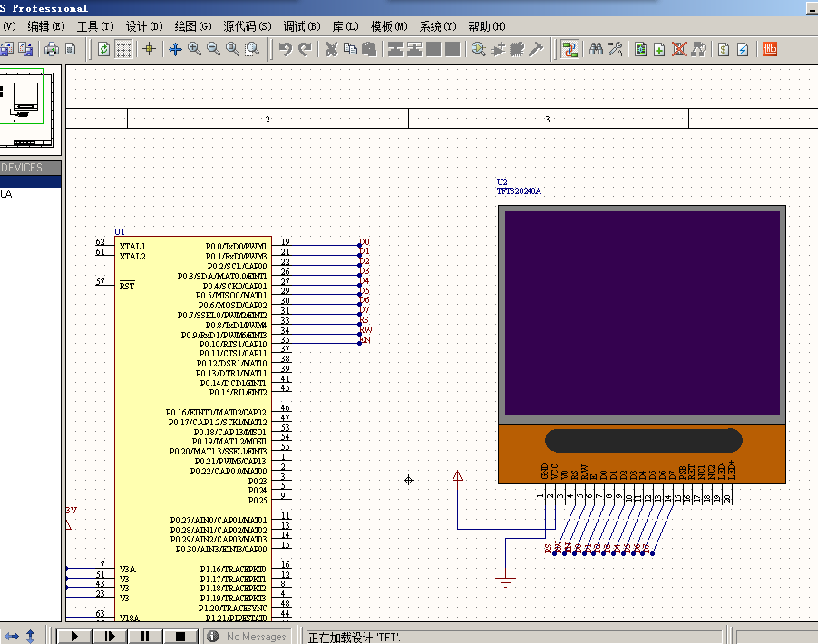818x644 pixels.
Task: Click the ground terminal symbol
Action: (x=505, y=581)
